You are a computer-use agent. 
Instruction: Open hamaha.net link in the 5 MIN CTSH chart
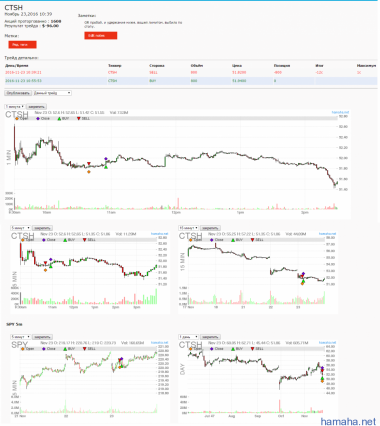[160, 234]
